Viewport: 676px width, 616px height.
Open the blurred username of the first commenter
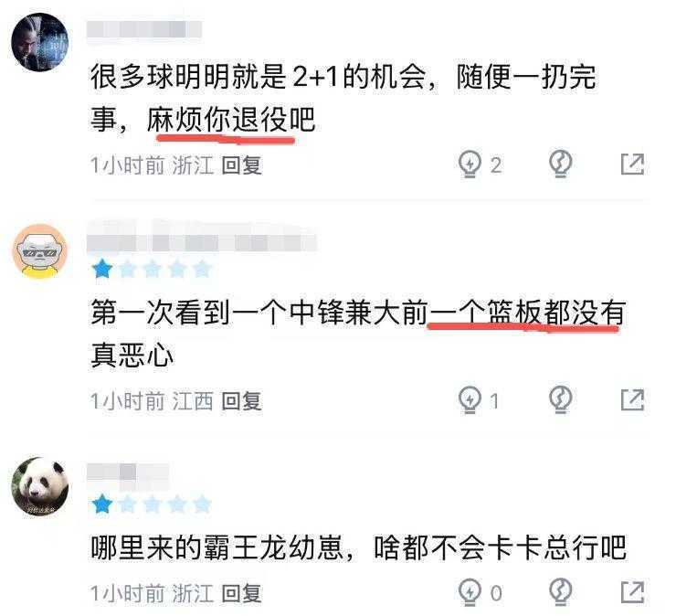pyautogui.click(x=144, y=30)
